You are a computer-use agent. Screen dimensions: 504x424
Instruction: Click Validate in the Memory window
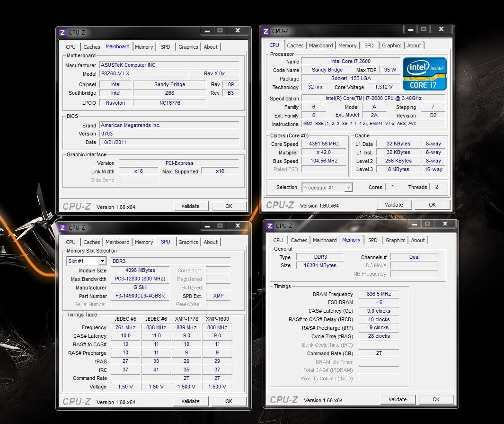pos(398,399)
